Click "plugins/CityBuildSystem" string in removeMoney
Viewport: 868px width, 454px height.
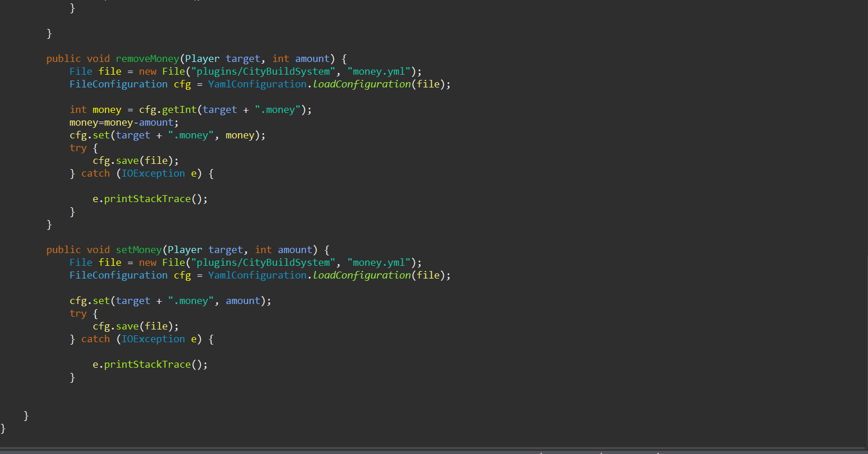coord(263,71)
